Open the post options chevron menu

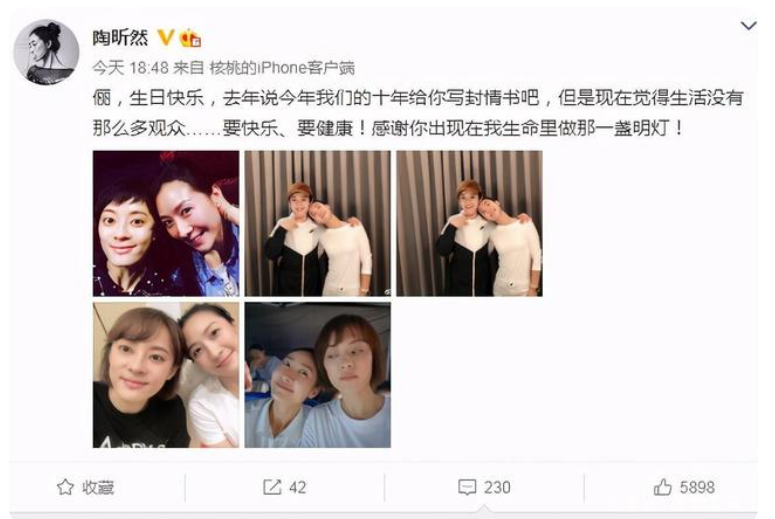[748, 25]
